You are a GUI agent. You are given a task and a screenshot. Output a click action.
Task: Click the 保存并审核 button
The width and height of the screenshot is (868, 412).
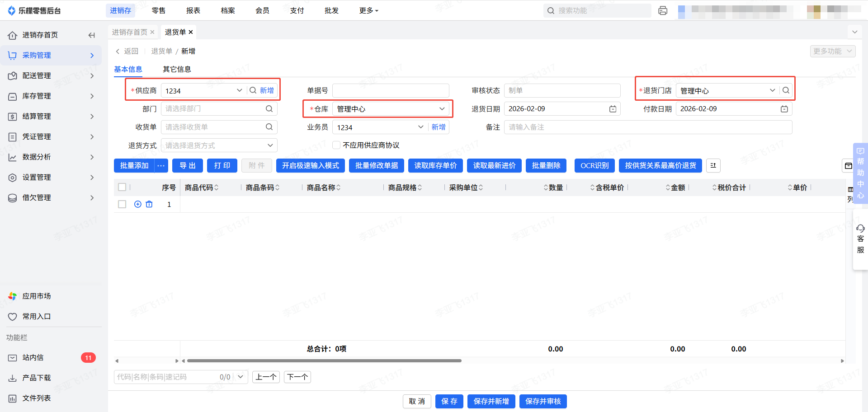tap(543, 401)
